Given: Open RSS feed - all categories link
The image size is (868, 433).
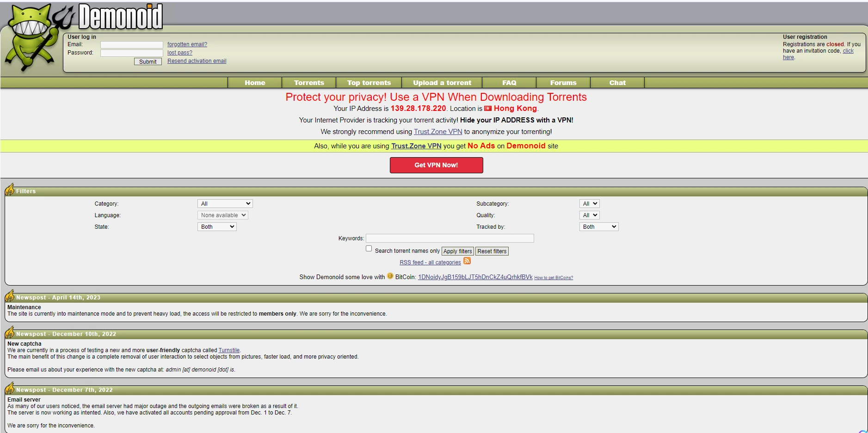Looking at the screenshot, I should pos(430,262).
